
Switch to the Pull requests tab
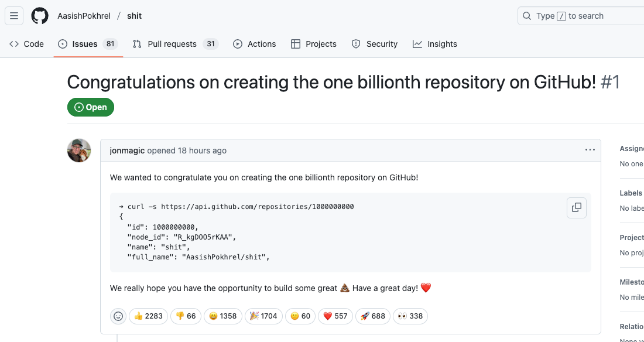pos(176,44)
